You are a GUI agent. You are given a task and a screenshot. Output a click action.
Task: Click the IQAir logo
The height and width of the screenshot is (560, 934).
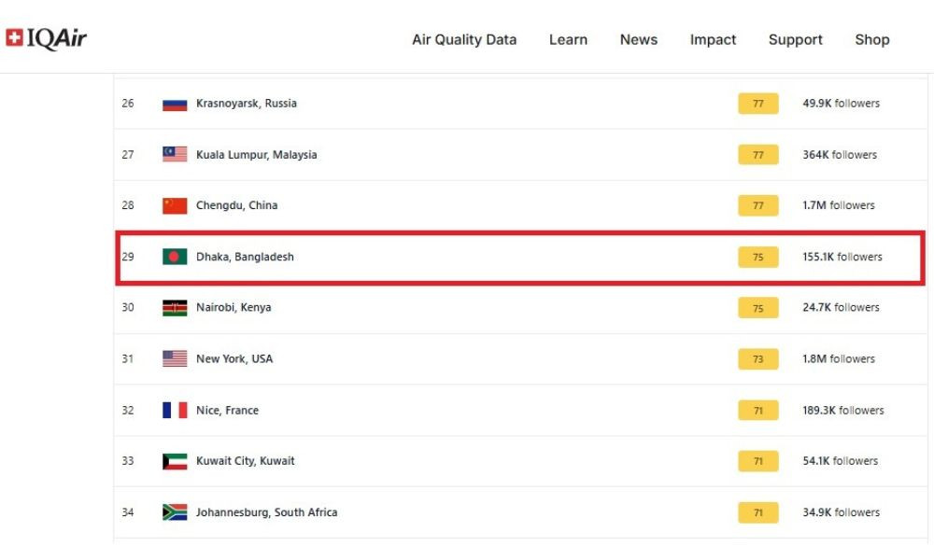tap(47, 38)
